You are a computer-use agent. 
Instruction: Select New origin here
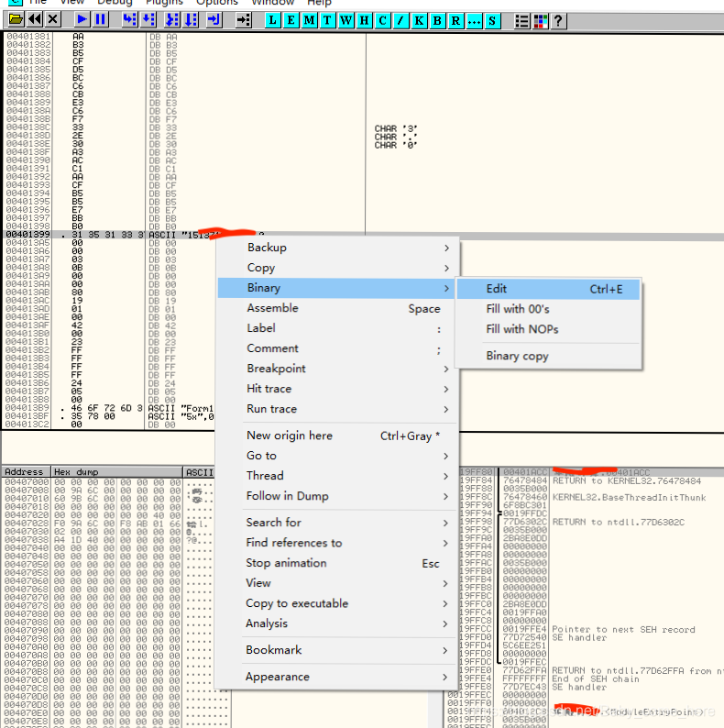(x=338, y=436)
